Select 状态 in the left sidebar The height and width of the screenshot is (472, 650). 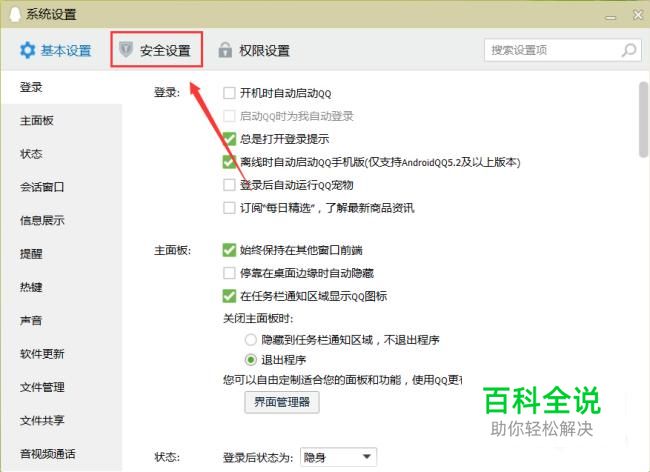[61, 154]
